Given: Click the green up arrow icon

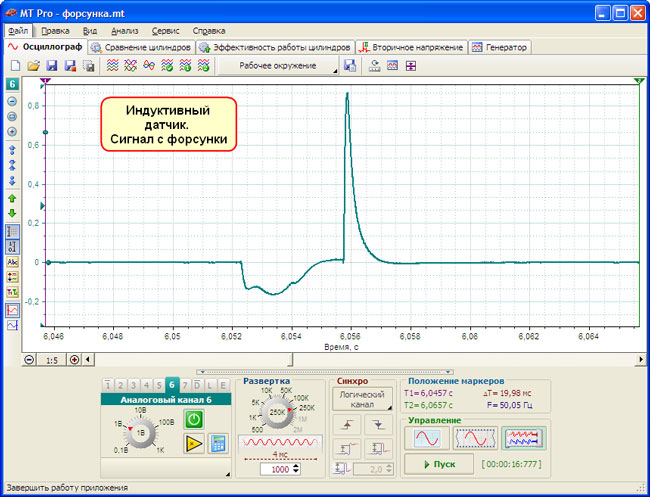Looking at the screenshot, I should (13, 199).
